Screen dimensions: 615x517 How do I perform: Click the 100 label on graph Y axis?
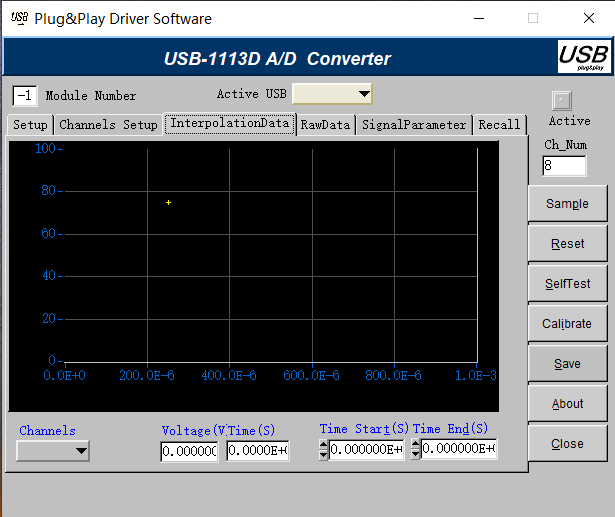coord(45,148)
